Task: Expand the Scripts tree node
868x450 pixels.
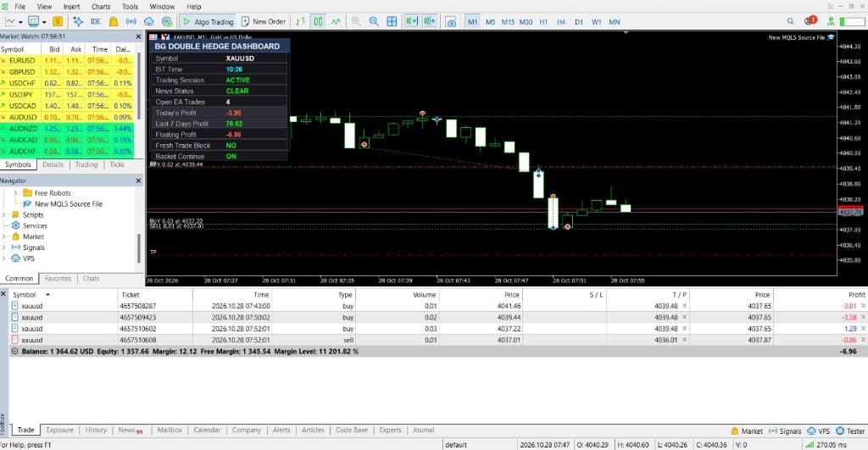Action: 4,214
